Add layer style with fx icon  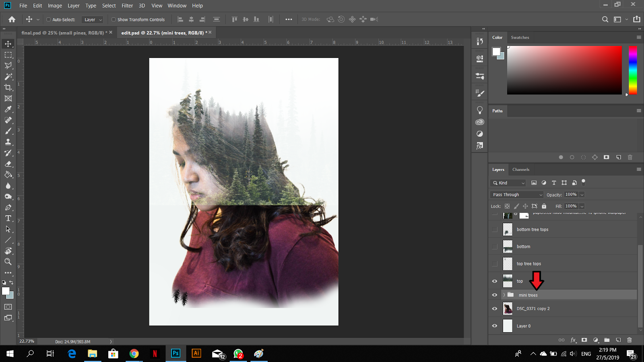[x=573, y=340]
